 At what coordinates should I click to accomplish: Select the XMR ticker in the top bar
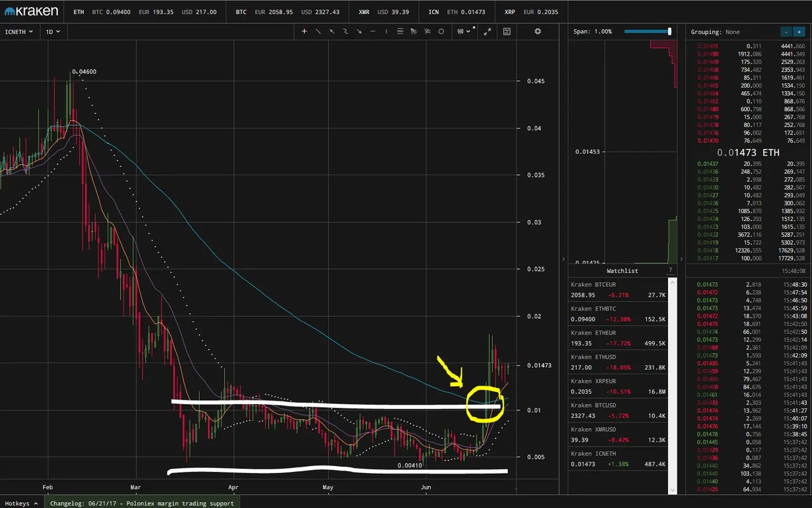pos(385,11)
